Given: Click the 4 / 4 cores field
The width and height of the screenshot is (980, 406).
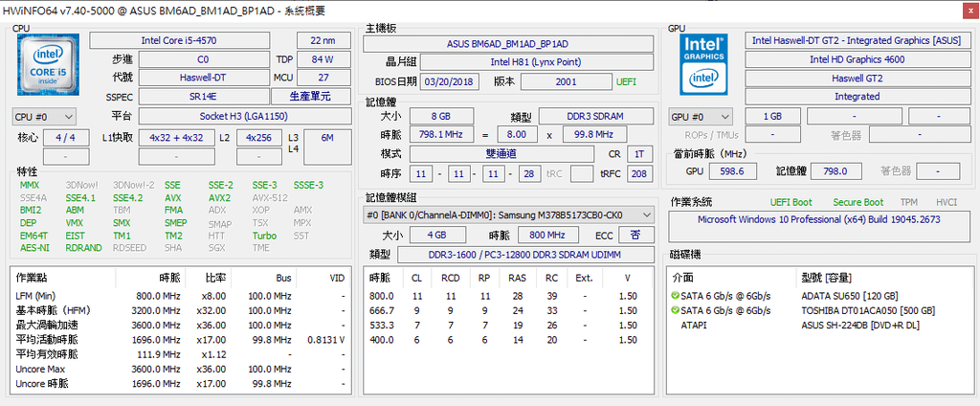Looking at the screenshot, I should click(66, 138).
